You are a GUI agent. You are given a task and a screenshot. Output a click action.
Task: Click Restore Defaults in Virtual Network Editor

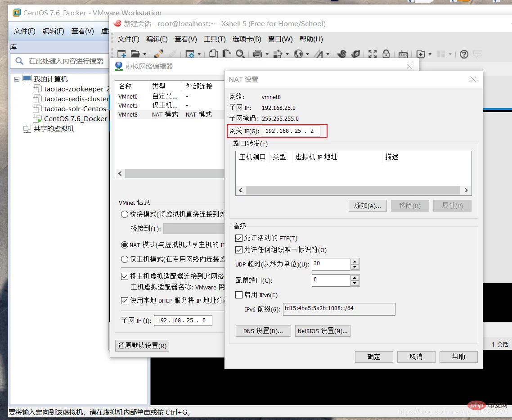pyautogui.click(x=142, y=346)
